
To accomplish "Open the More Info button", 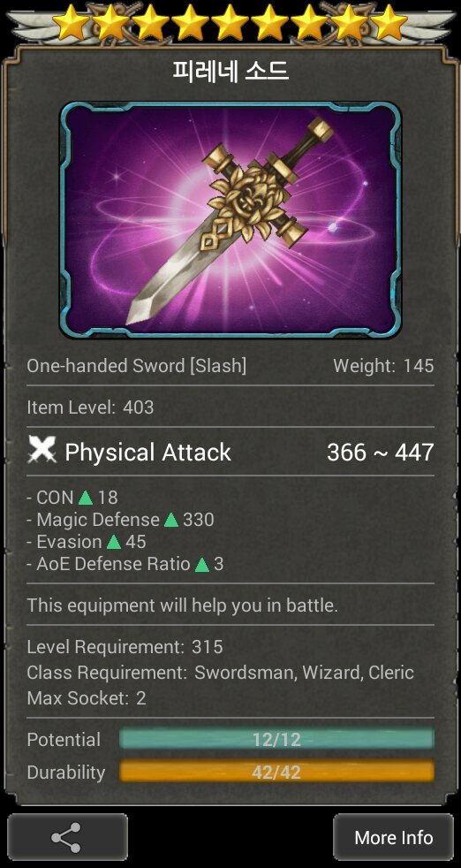I will pos(394,838).
